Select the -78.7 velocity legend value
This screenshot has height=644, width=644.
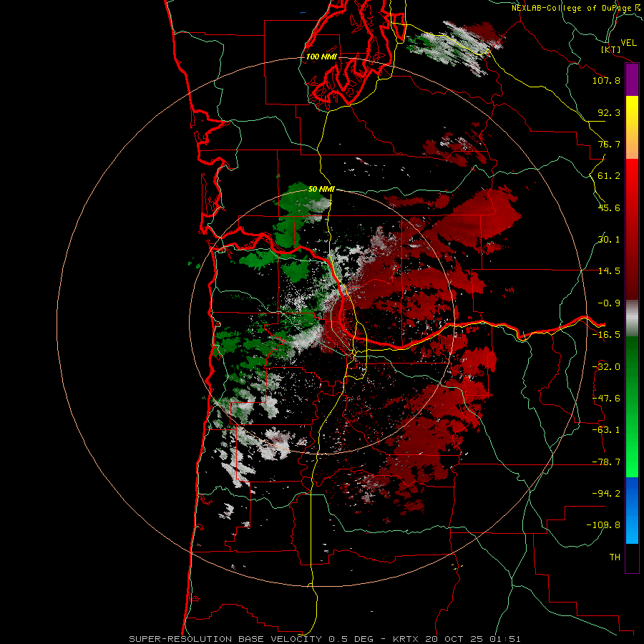(x=606, y=462)
